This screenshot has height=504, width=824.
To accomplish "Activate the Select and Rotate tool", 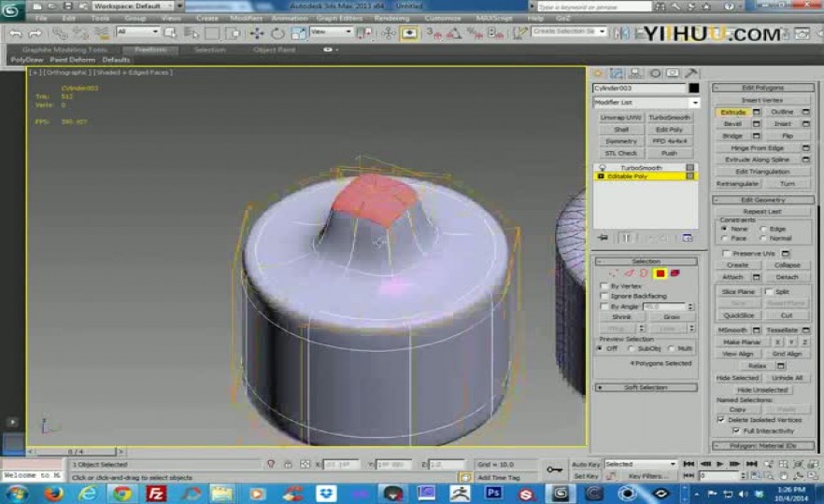I will tap(277, 34).
